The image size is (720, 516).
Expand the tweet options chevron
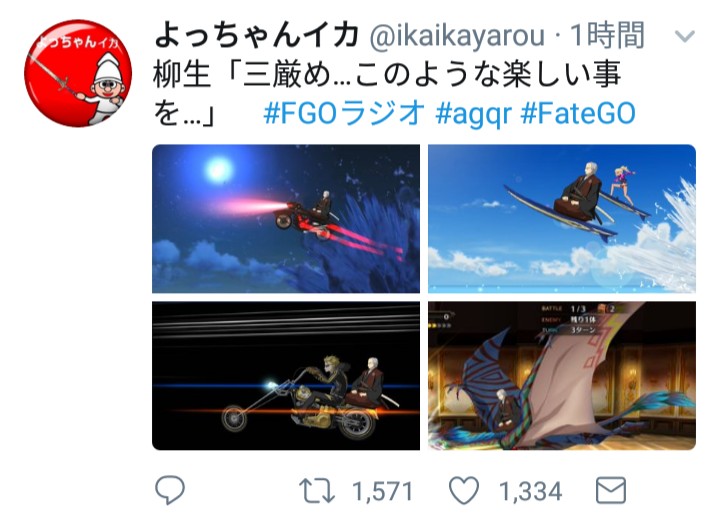tap(685, 36)
